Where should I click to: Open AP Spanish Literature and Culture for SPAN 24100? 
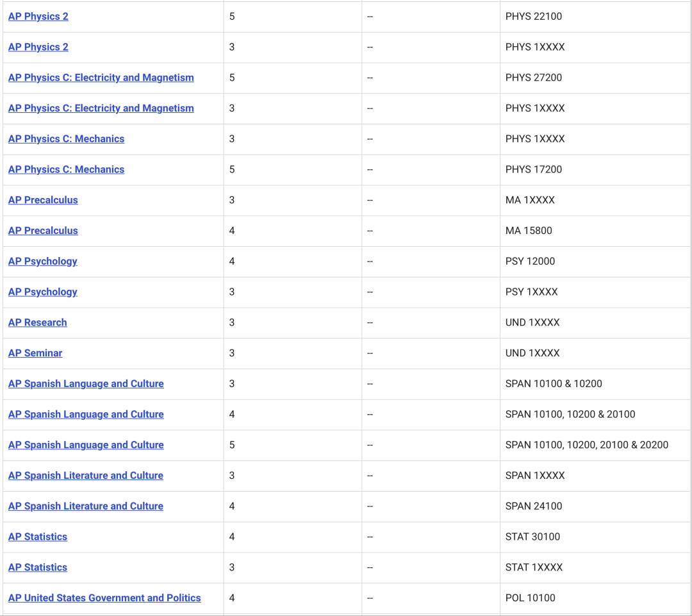86,506
